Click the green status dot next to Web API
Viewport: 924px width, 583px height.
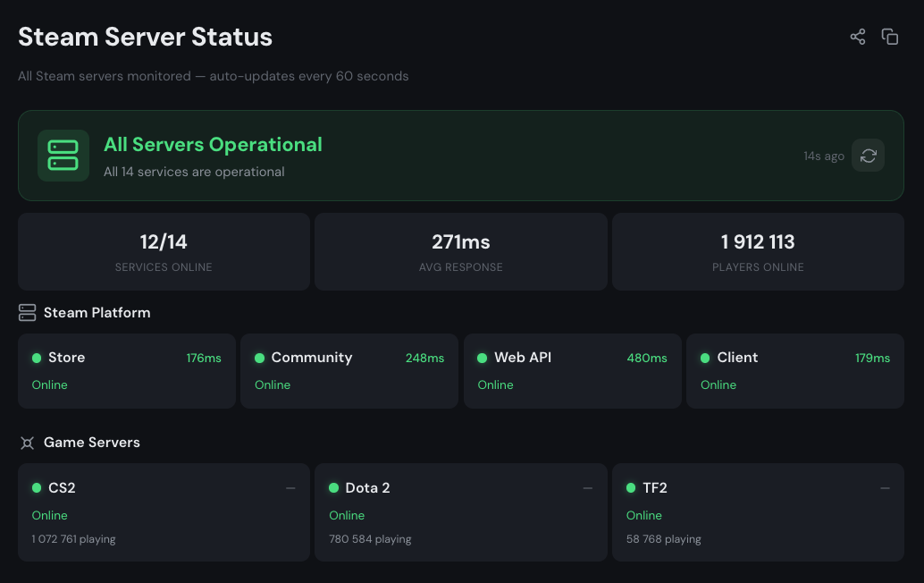pyautogui.click(x=482, y=358)
